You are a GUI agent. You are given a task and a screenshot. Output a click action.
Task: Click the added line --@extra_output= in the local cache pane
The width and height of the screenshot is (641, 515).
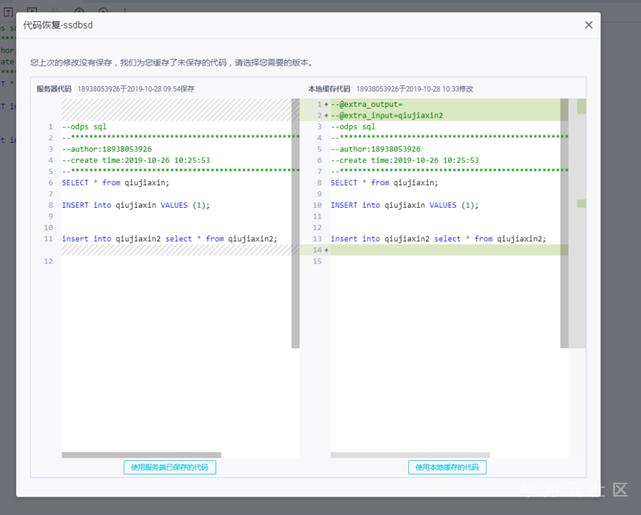tap(366, 104)
